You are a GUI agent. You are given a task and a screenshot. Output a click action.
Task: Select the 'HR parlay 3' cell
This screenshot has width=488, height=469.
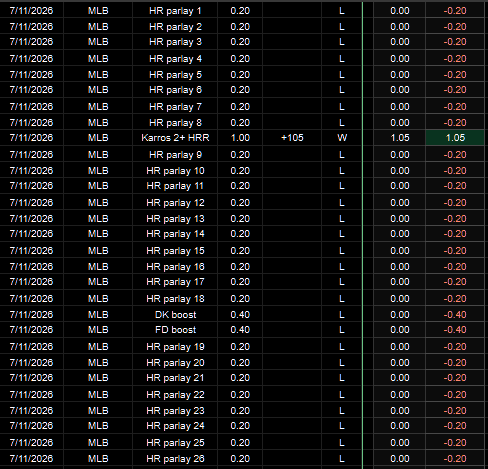[175, 42]
